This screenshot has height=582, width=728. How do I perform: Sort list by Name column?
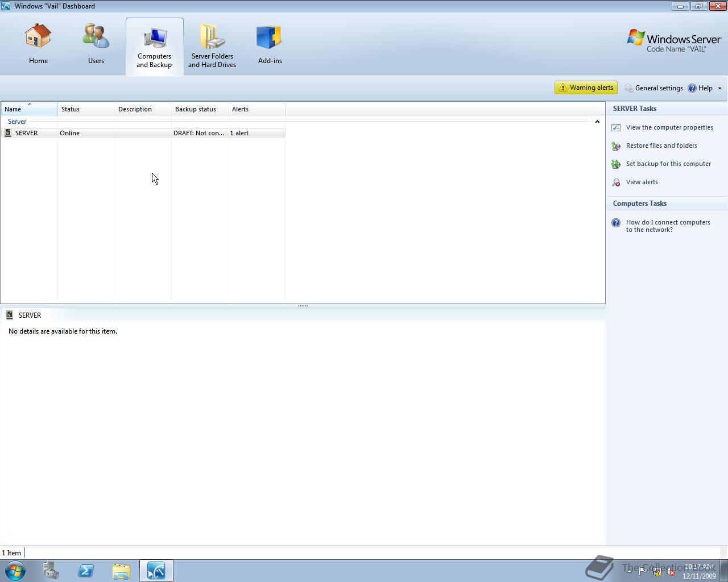tap(29, 109)
